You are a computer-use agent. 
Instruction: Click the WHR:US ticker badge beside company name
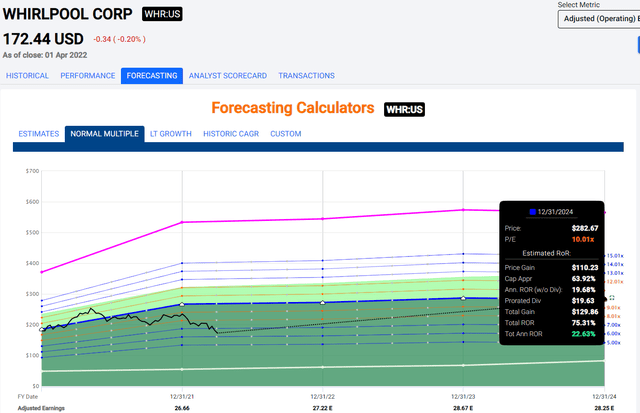(162, 14)
